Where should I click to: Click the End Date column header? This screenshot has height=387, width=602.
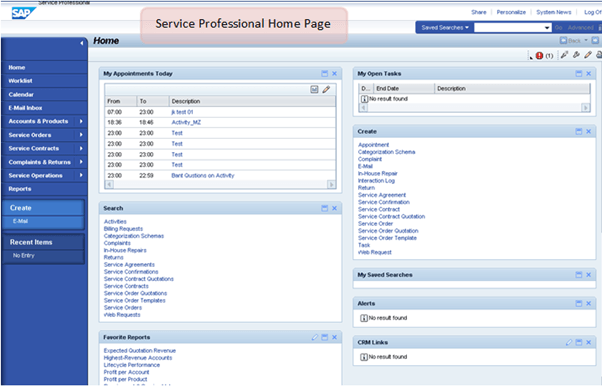tap(404, 88)
